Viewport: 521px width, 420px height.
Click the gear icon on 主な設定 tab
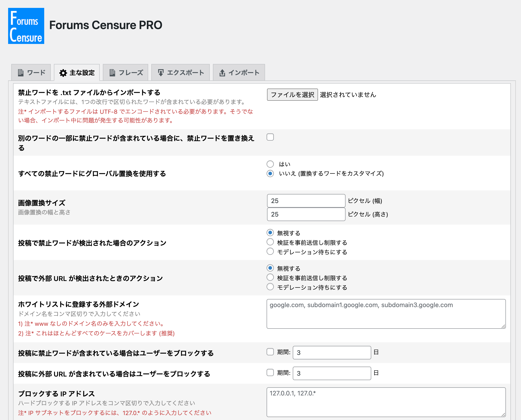63,73
